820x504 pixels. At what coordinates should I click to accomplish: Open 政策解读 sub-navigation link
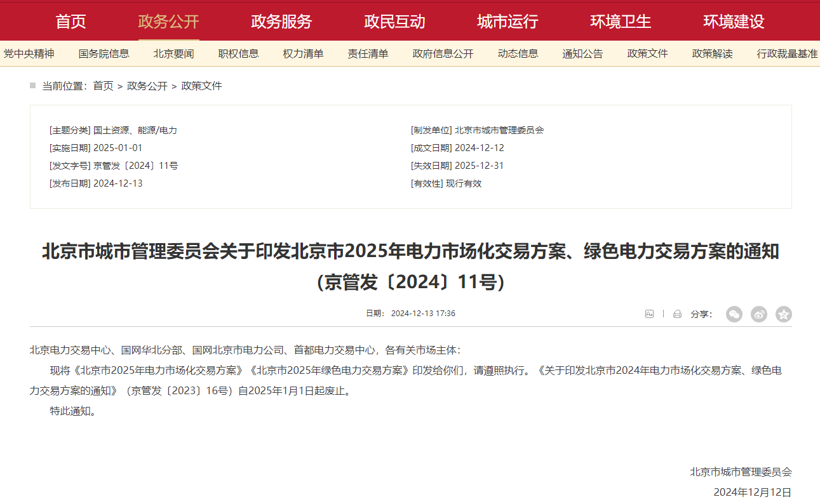[712, 54]
